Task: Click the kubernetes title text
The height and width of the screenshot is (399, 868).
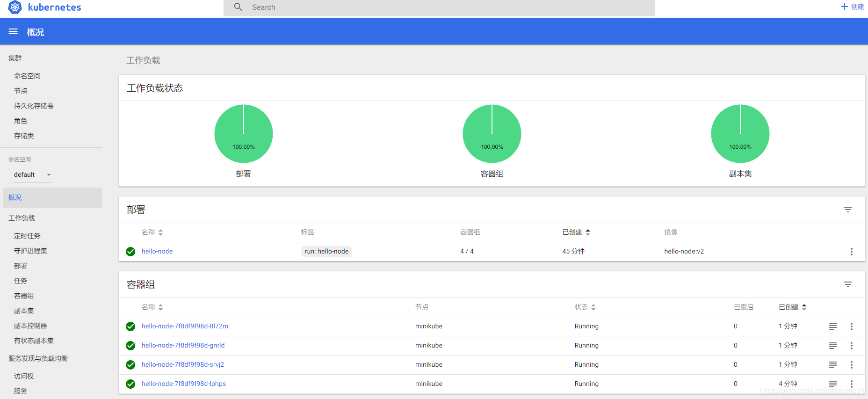Action: pyautogui.click(x=54, y=7)
